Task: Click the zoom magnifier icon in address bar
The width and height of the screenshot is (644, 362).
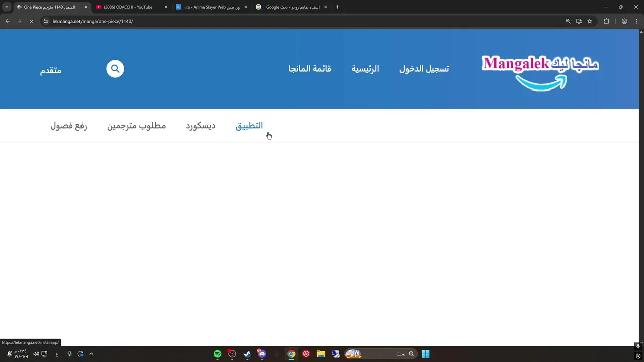Action: coord(568,21)
